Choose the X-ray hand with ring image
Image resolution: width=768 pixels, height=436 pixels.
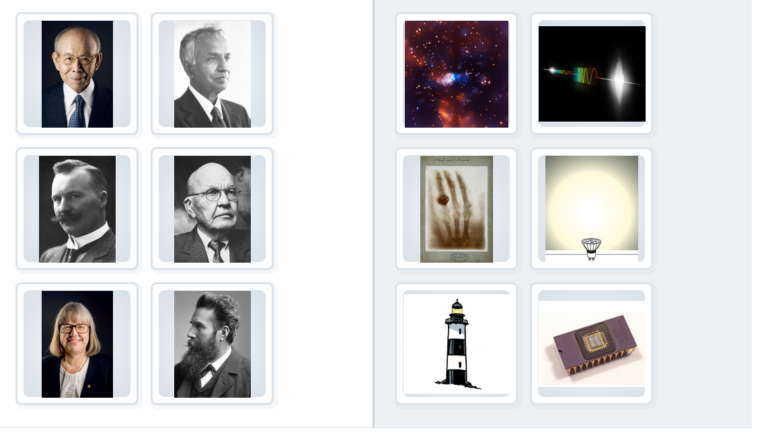(x=456, y=209)
